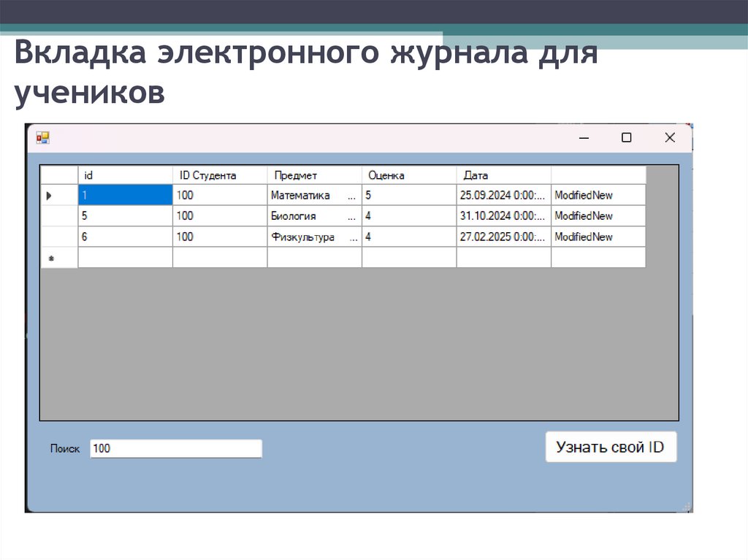This screenshot has height=560, width=748.
Task: Click the application icon in the title bar
Action: (x=42, y=138)
